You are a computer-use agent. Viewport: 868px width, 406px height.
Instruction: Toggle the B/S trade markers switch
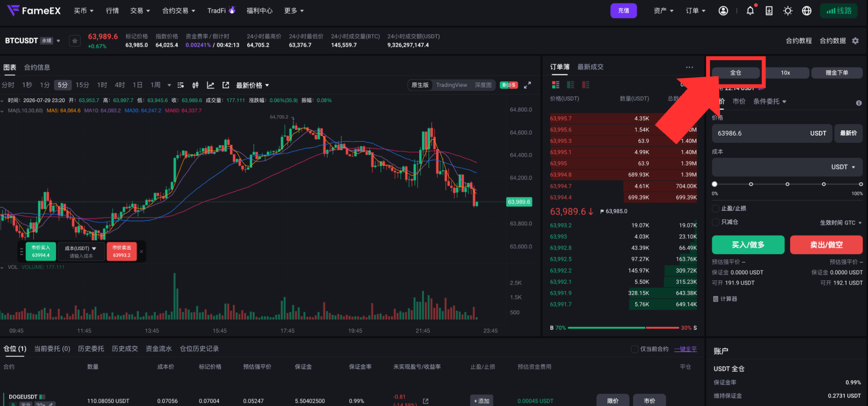pyautogui.click(x=509, y=85)
